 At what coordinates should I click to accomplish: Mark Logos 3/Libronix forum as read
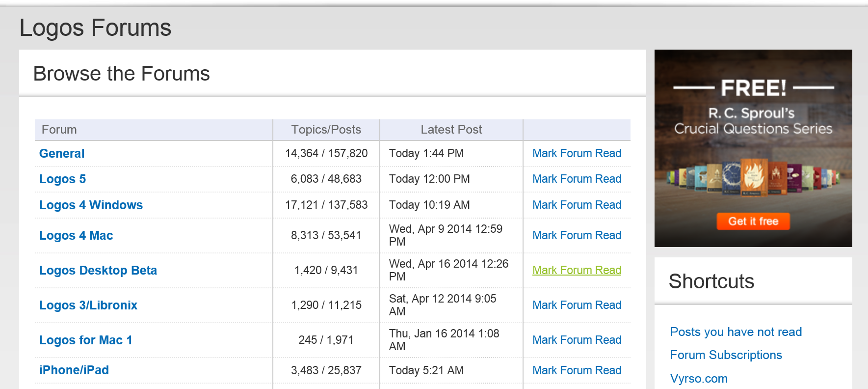click(x=577, y=306)
